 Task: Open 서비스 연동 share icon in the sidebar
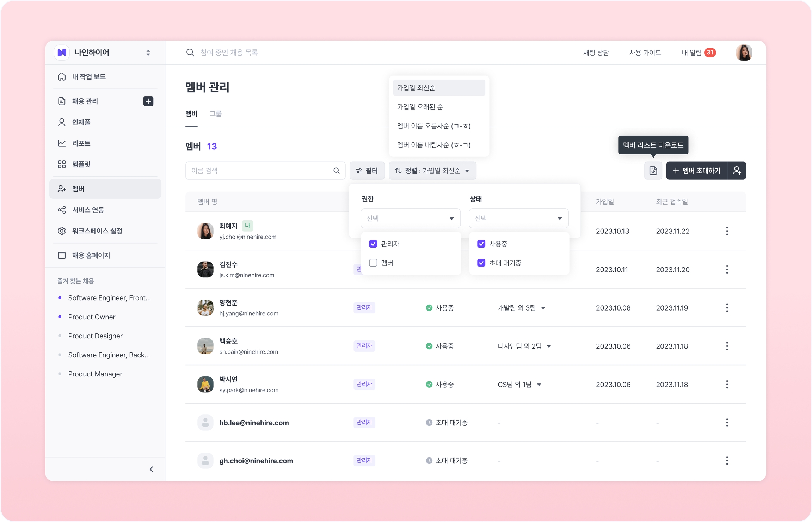pos(62,210)
